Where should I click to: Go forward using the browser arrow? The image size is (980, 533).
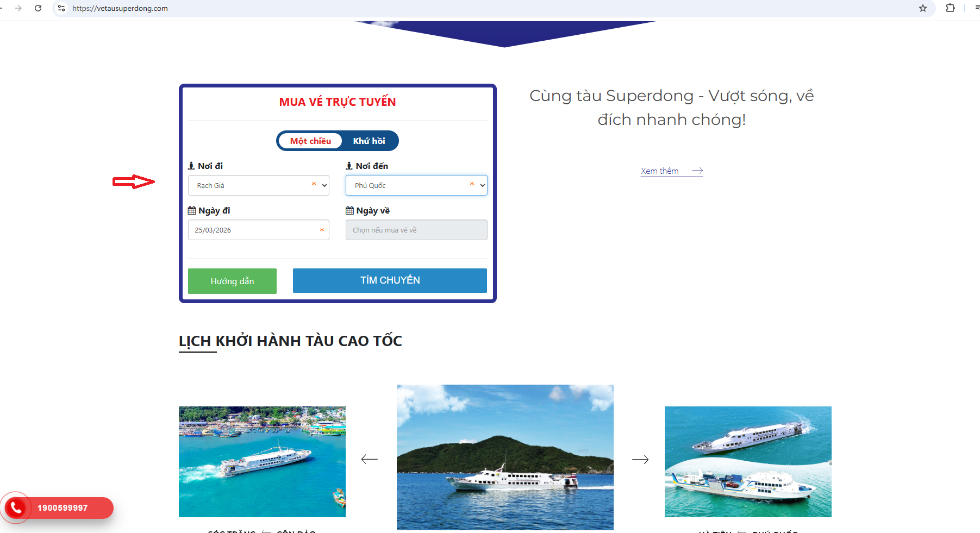point(18,8)
